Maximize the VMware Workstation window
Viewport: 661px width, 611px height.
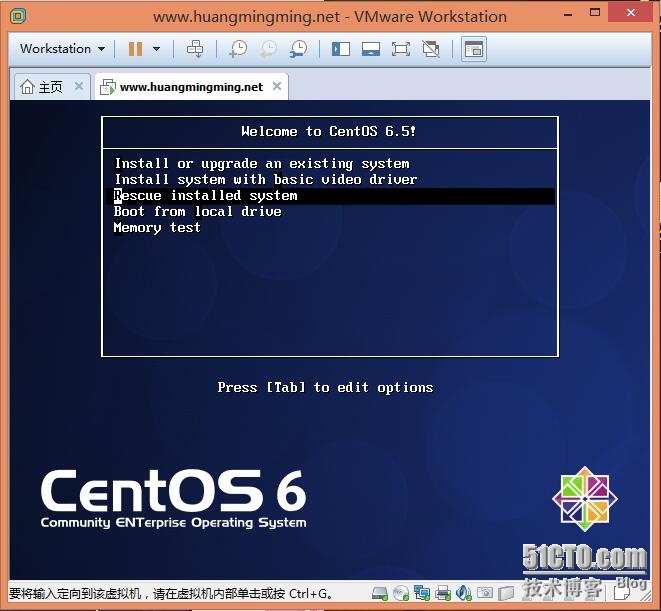tap(595, 13)
